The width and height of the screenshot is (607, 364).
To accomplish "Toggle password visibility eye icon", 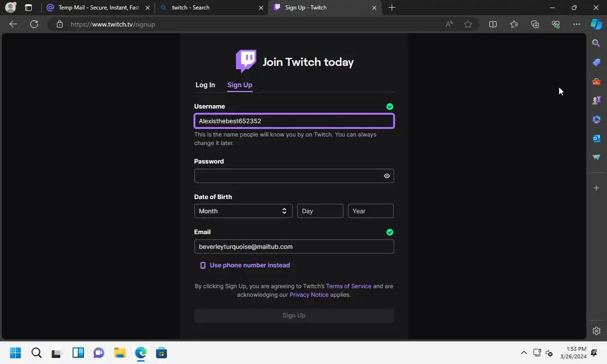I will pyautogui.click(x=387, y=176).
